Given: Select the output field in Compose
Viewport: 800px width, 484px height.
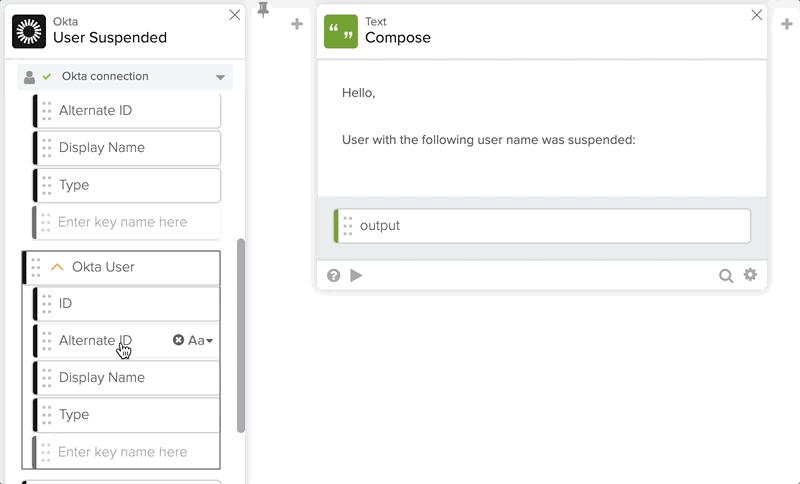Looking at the screenshot, I should tap(550, 226).
